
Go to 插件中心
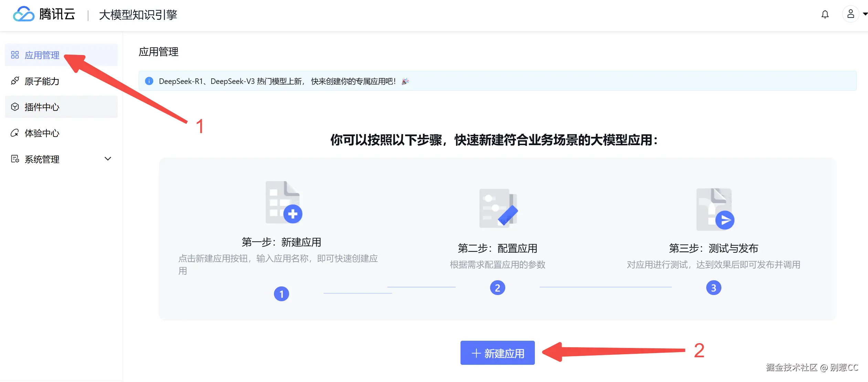pos(42,107)
